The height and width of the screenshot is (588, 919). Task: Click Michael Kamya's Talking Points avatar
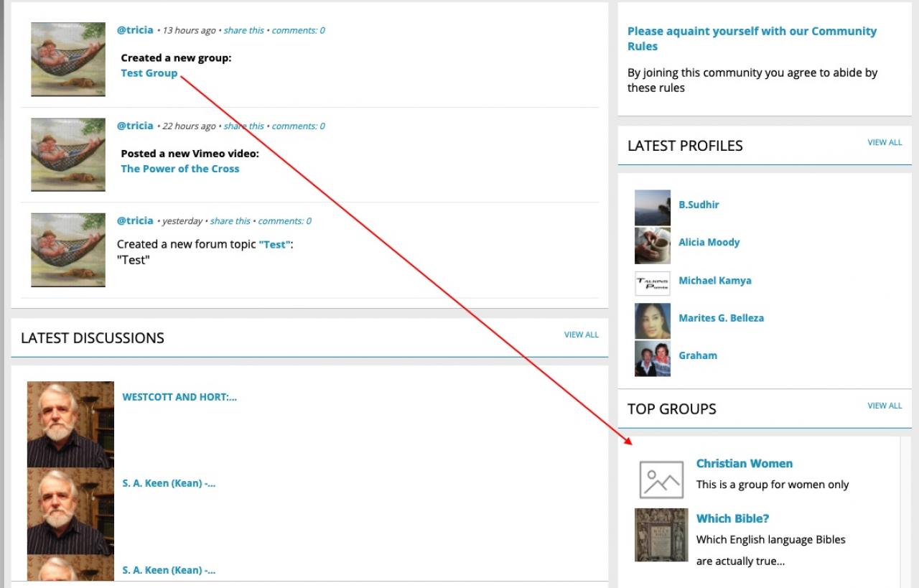pyautogui.click(x=653, y=284)
